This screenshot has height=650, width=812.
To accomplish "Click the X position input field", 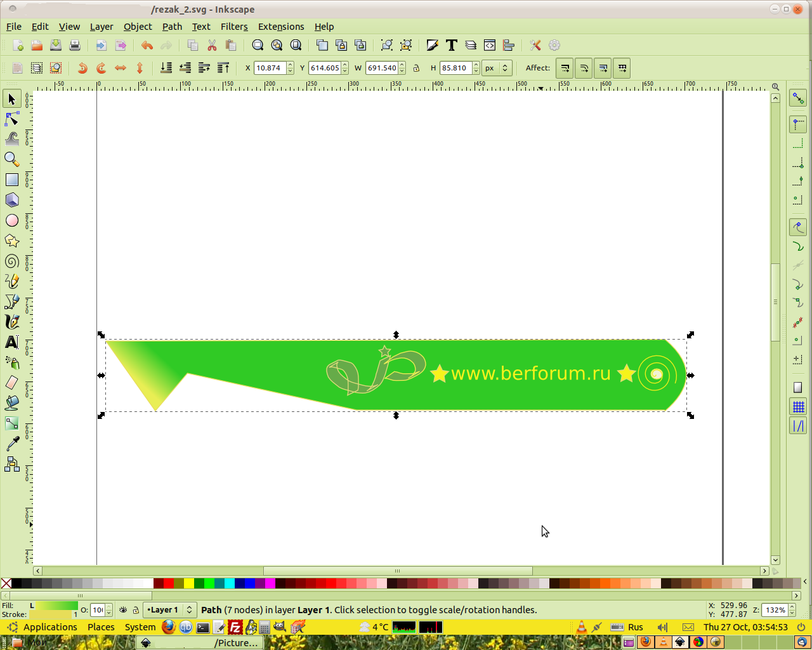I will (x=270, y=68).
